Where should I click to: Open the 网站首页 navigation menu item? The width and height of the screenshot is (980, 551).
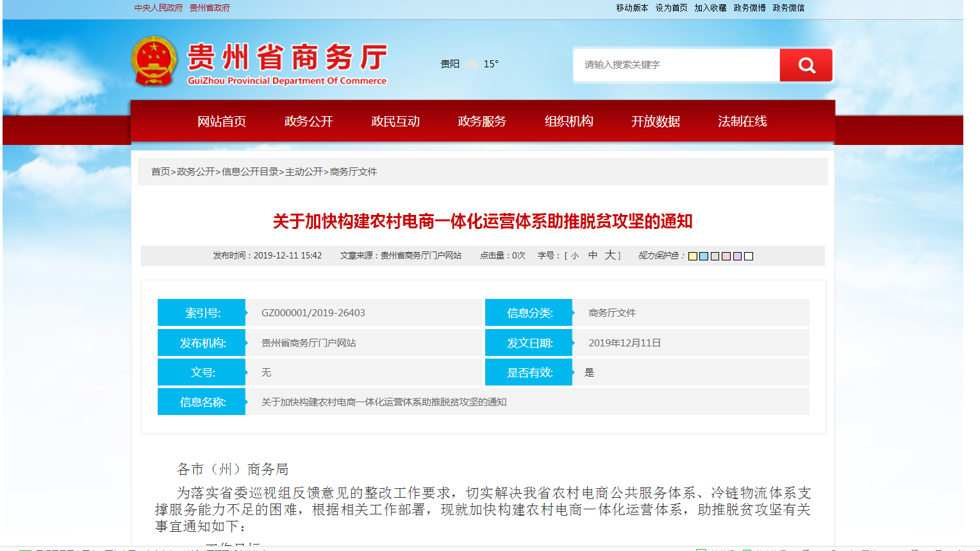point(222,121)
